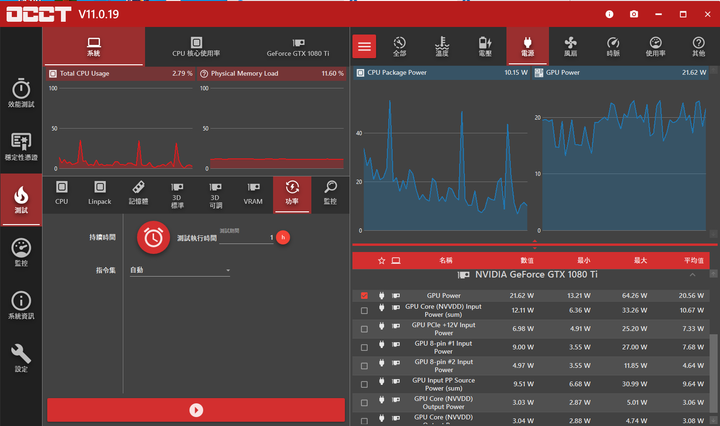
Task: Take a screenshot with camera icon
Action: 634,14
